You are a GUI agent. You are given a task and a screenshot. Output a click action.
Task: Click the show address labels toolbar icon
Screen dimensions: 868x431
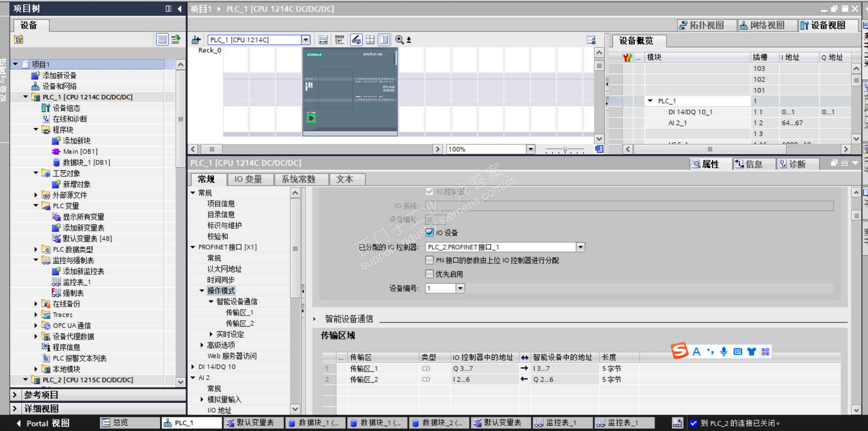(x=323, y=40)
